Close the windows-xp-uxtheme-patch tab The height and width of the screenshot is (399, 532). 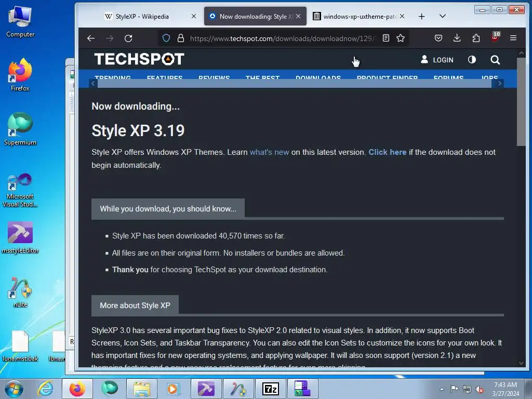click(402, 16)
